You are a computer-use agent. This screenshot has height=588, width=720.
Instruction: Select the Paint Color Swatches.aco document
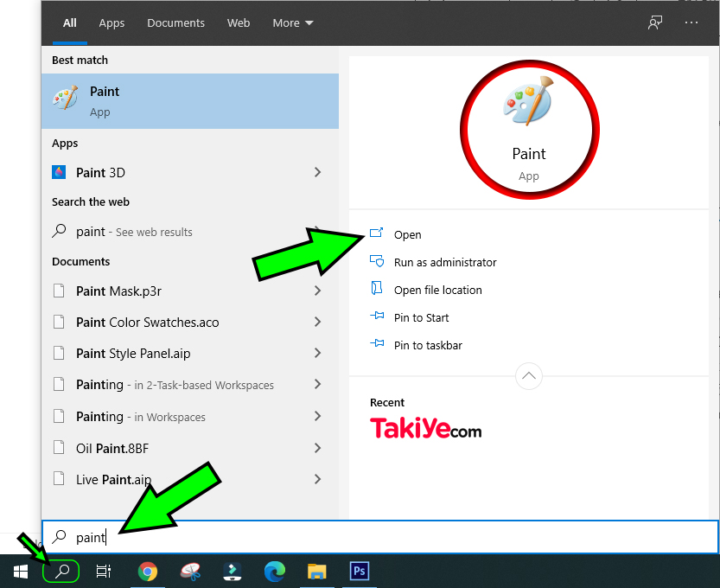click(148, 323)
